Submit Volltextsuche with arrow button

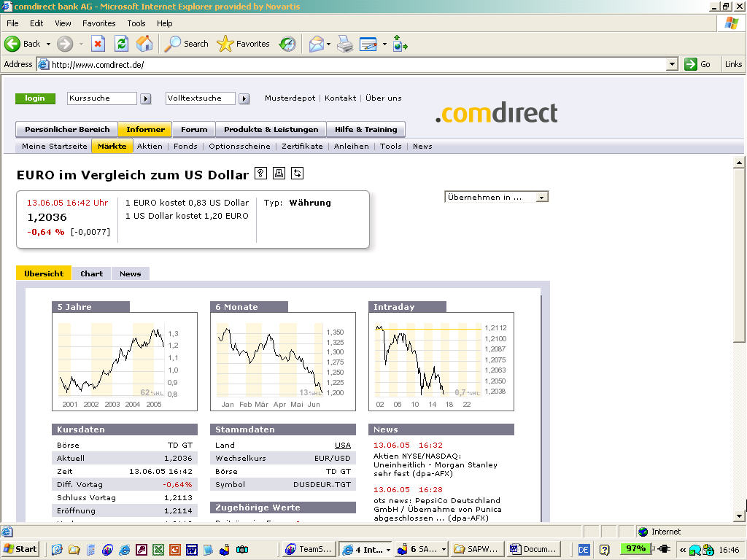tap(244, 98)
